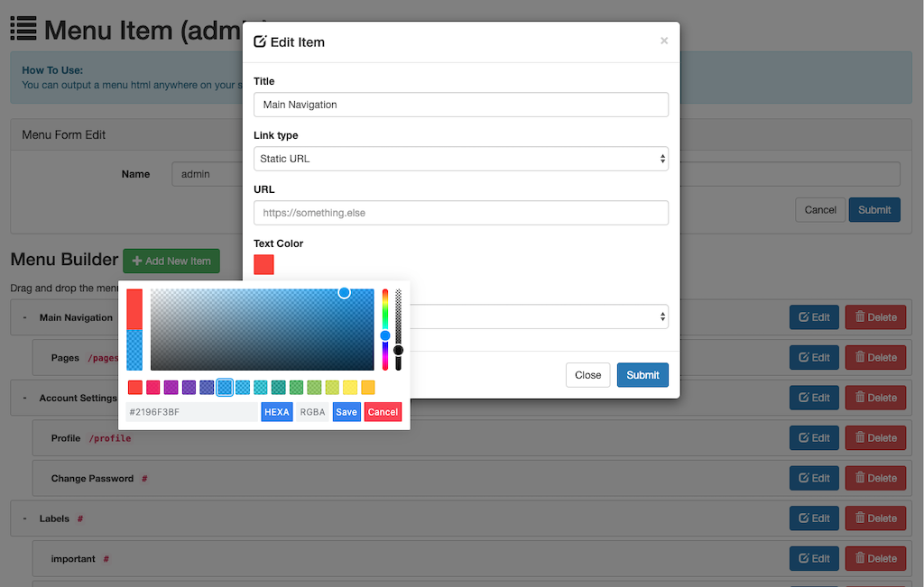924x587 pixels.
Task: Click the Name field with admin
Action: point(207,174)
